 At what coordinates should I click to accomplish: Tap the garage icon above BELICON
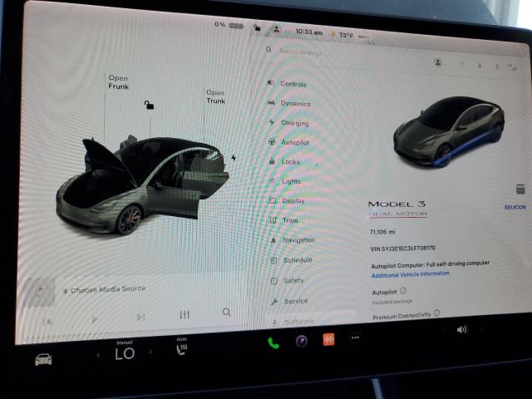point(520,189)
